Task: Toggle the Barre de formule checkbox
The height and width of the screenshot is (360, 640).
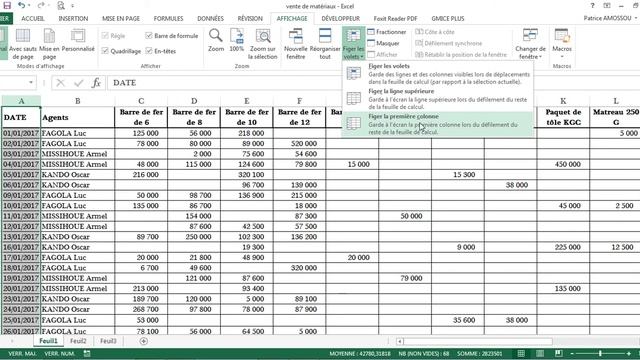Action: [x=149, y=36]
